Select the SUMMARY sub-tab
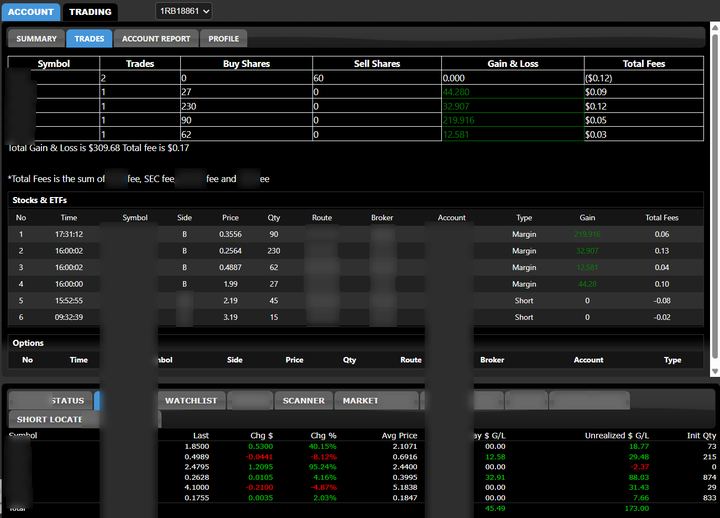 tap(36, 39)
